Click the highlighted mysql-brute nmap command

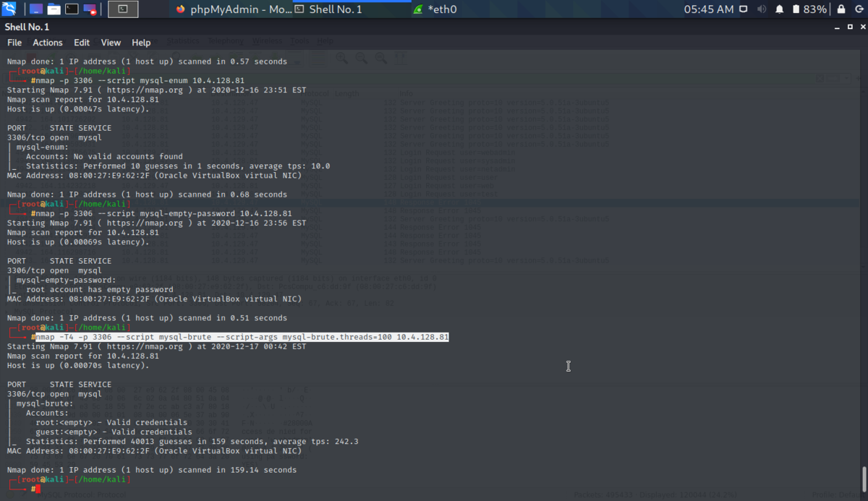tap(242, 337)
